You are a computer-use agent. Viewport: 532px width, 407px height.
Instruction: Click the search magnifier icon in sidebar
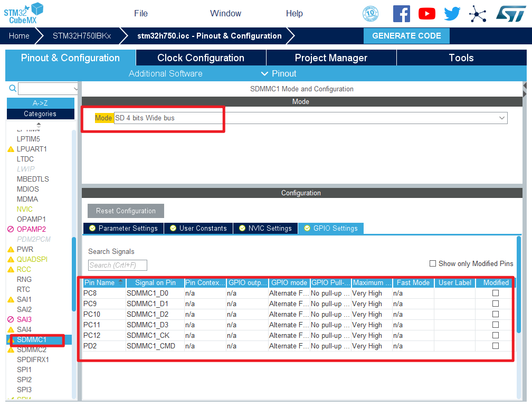(13, 89)
